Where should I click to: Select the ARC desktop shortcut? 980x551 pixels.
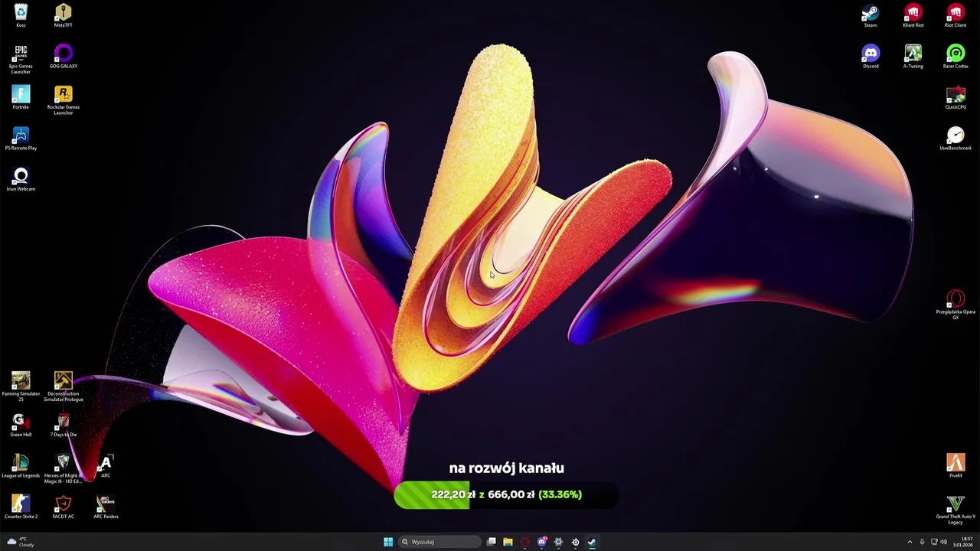coord(106,467)
